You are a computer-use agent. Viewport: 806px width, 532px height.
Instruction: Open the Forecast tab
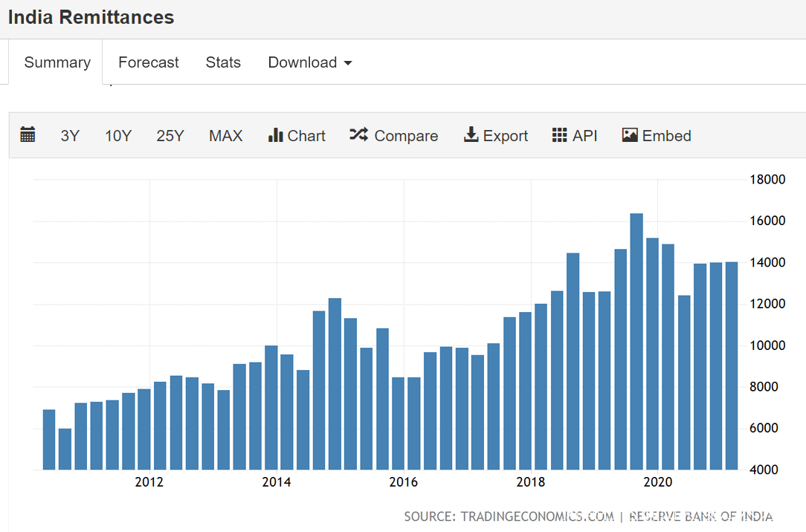pyautogui.click(x=148, y=62)
